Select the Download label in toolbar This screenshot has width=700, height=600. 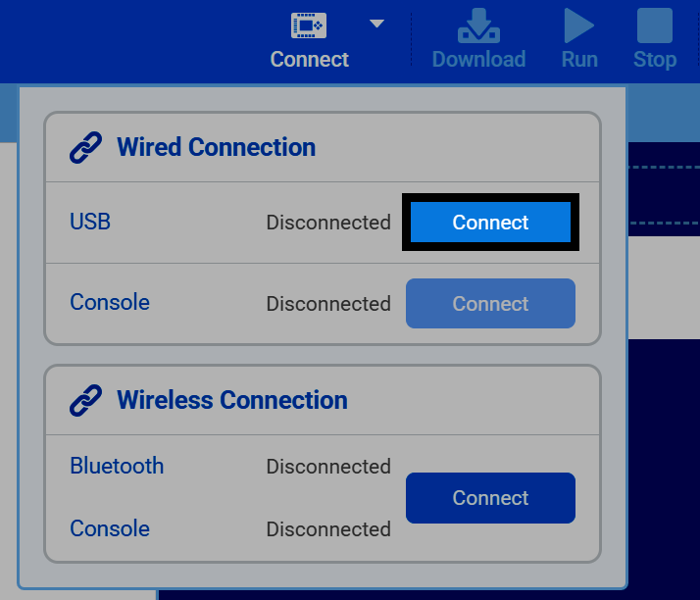479,60
